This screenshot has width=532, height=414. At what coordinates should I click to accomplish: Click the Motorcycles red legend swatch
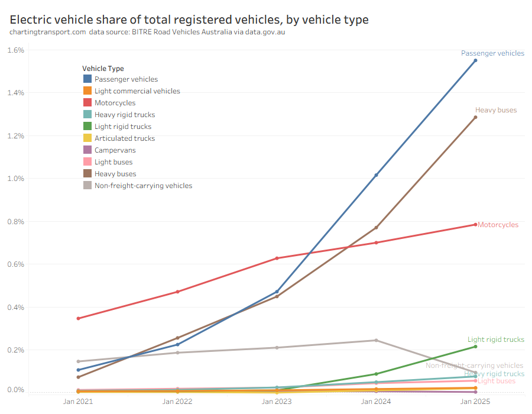tap(87, 103)
